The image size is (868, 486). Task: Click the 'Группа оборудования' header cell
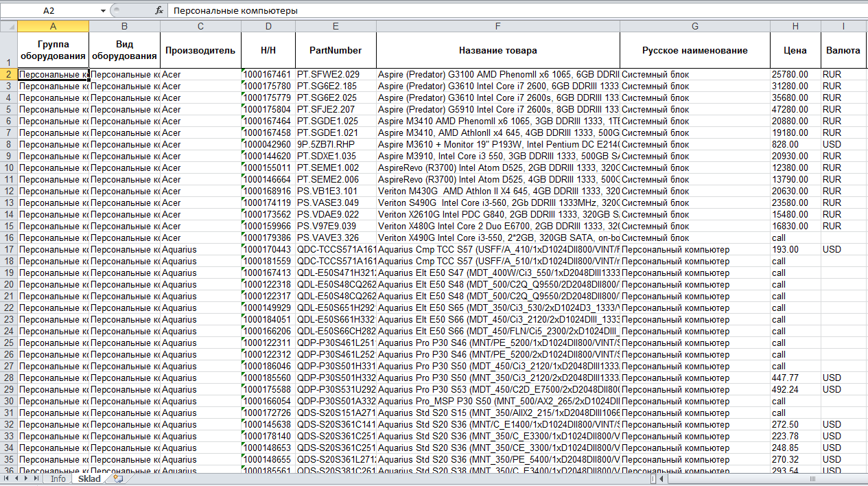pyautogui.click(x=54, y=50)
